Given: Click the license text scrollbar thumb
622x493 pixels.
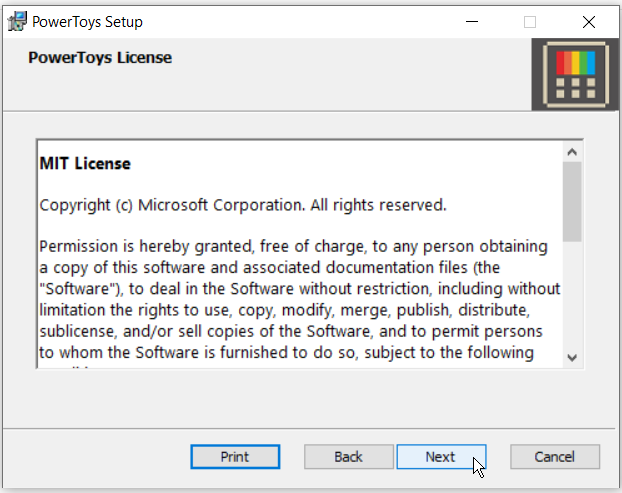Looking at the screenshot, I should point(572,201).
